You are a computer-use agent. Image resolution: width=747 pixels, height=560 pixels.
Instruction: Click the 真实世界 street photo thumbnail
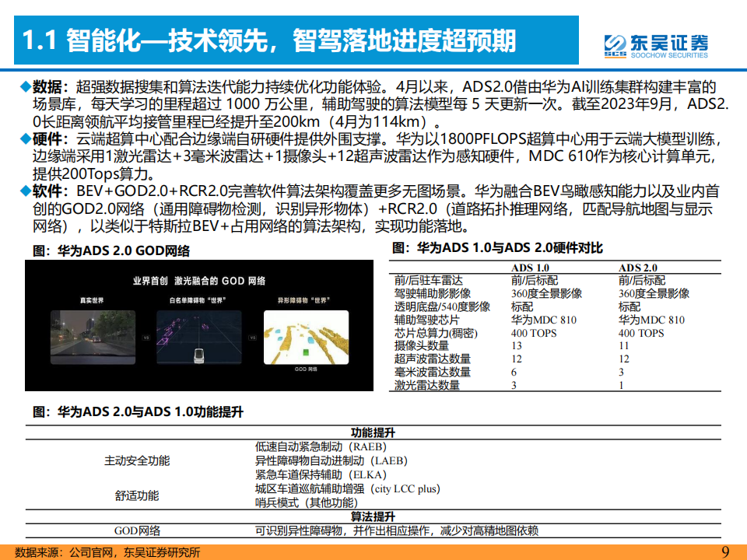[x=93, y=337]
